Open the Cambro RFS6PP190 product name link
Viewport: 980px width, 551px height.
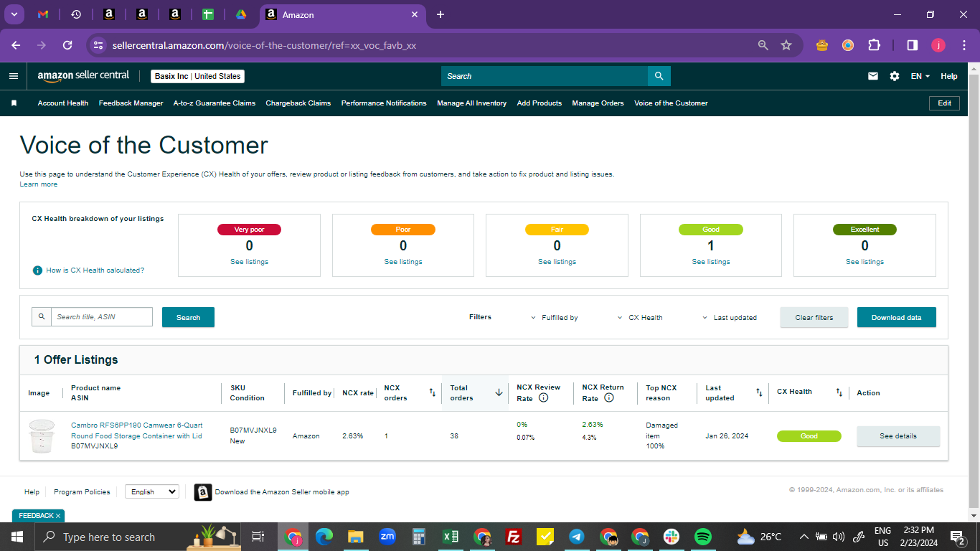pyautogui.click(x=137, y=430)
